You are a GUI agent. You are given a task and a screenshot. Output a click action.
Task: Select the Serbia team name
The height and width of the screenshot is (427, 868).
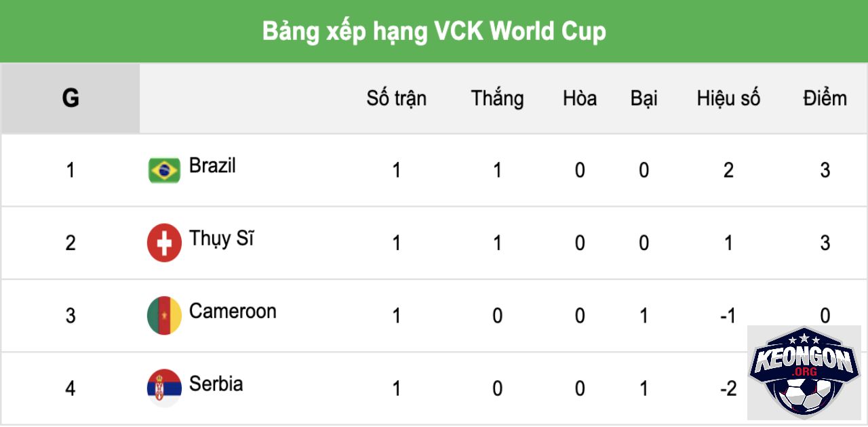pyautogui.click(x=216, y=384)
